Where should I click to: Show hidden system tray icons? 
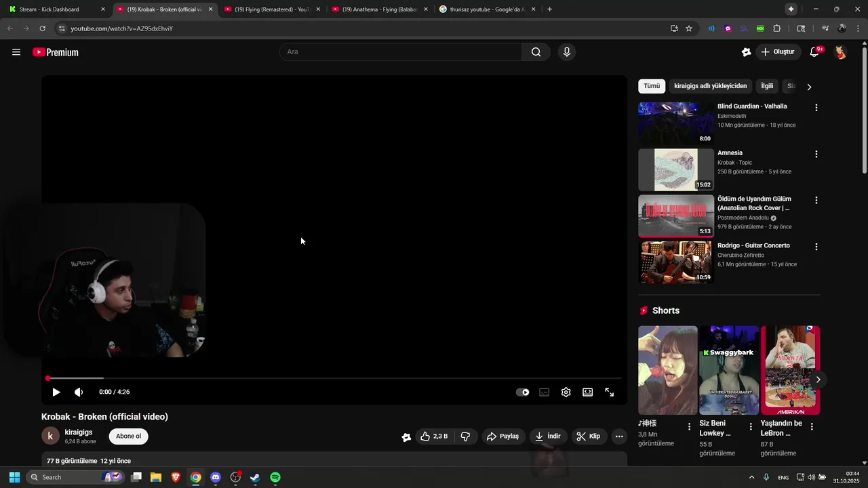[751, 477]
